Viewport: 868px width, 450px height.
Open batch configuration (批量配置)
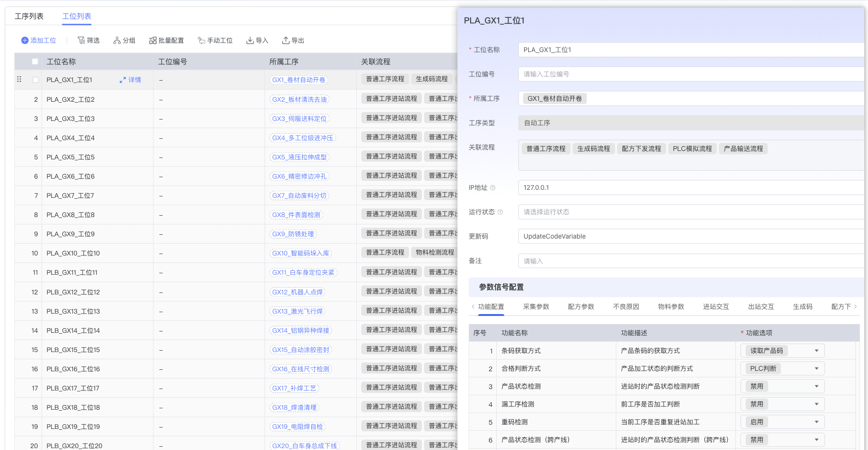[x=153, y=41]
